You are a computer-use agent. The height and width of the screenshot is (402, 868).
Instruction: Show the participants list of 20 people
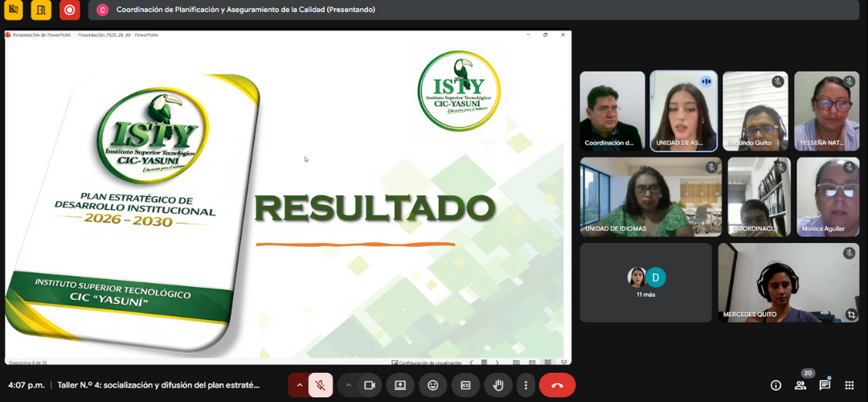800,385
